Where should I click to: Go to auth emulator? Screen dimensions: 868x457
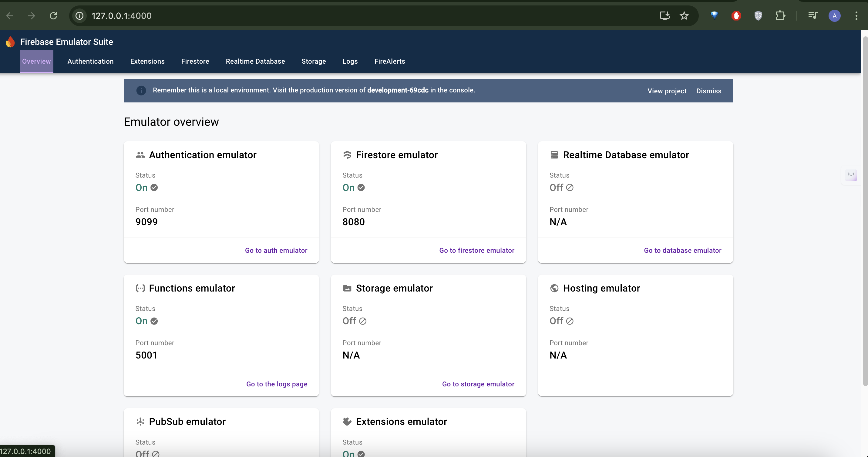coord(276,250)
